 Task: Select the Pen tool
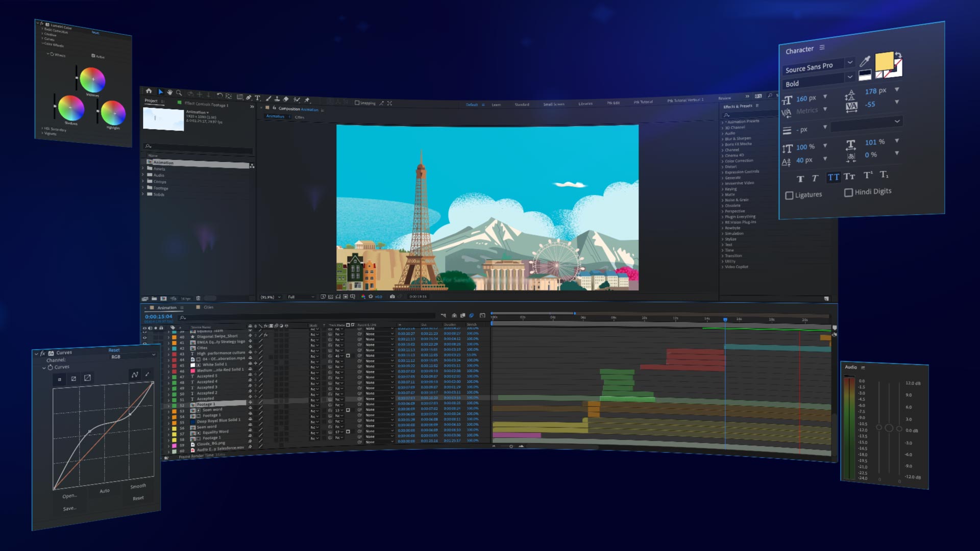pyautogui.click(x=249, y=97)
